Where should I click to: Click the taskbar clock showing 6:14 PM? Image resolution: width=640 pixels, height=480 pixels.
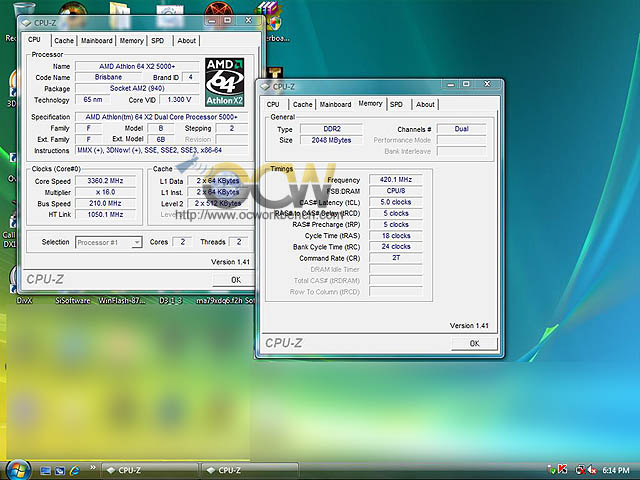tap(616, 471)
